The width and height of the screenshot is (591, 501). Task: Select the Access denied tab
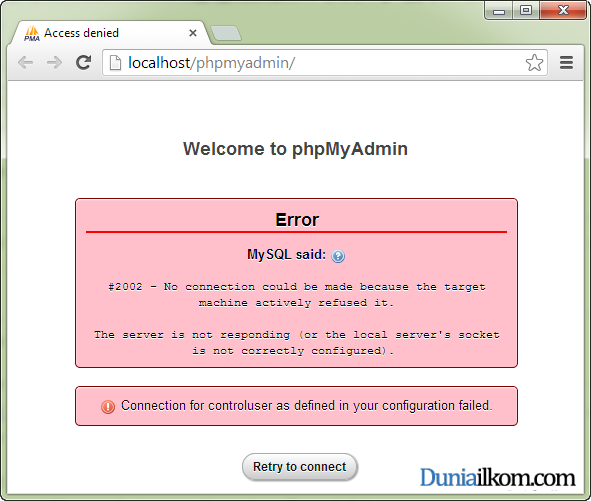coord(109,33)
